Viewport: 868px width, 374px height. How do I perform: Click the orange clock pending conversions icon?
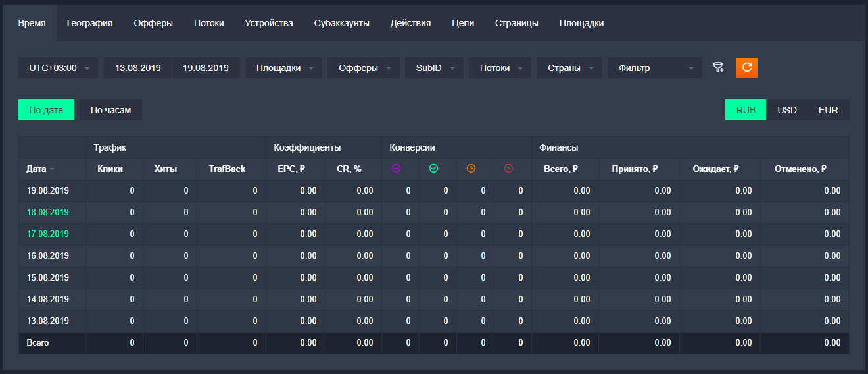471,169
